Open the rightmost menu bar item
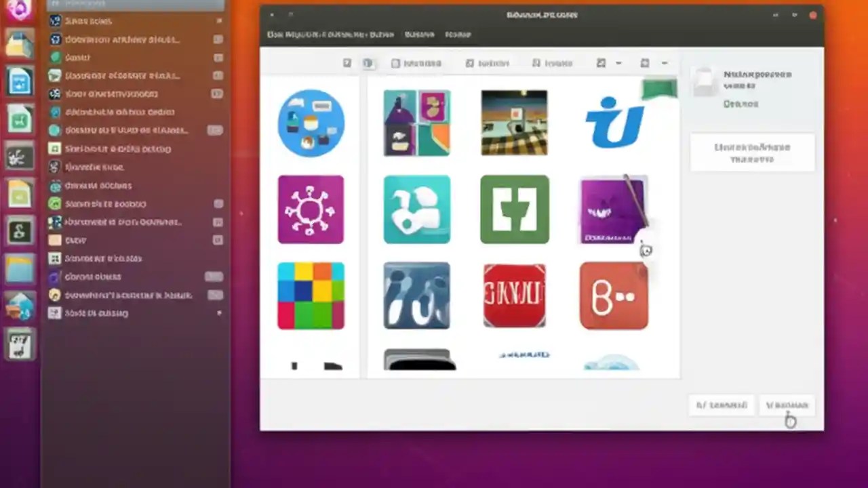Viewport: 868px width, 488px height. [458, 34]
